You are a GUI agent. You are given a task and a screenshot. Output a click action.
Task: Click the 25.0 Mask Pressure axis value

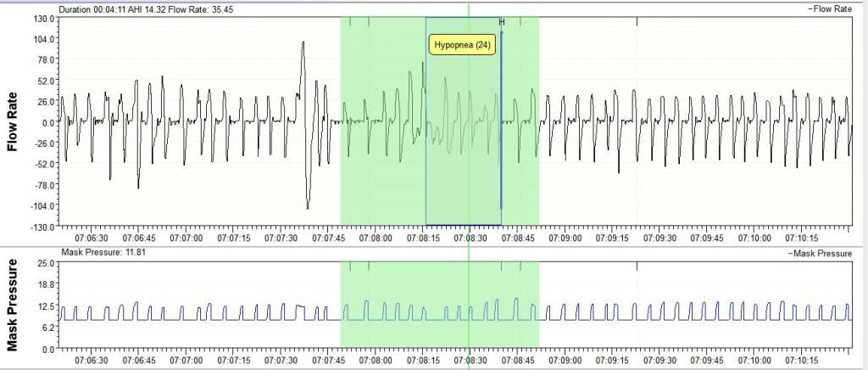(x=47, y=263)
